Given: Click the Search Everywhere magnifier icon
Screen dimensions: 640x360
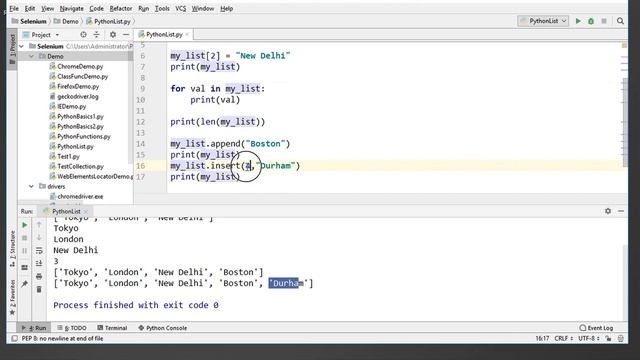Looking at the screenshot, I should click(620, 21).
